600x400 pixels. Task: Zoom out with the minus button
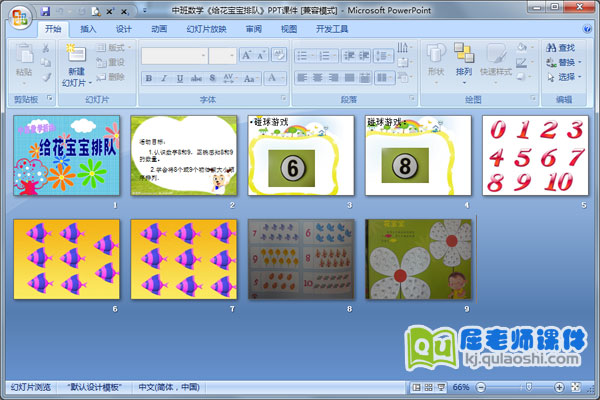[x=481, y=387]
